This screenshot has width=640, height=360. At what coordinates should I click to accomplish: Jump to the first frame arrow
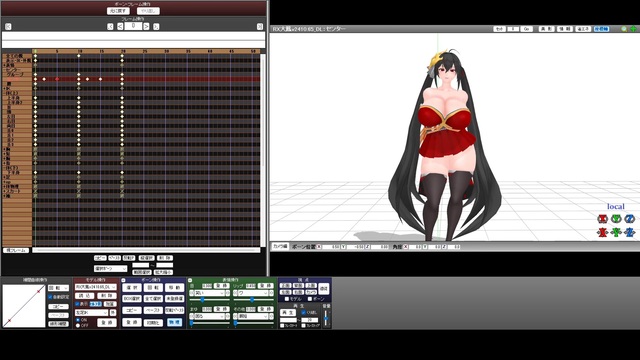8,27
